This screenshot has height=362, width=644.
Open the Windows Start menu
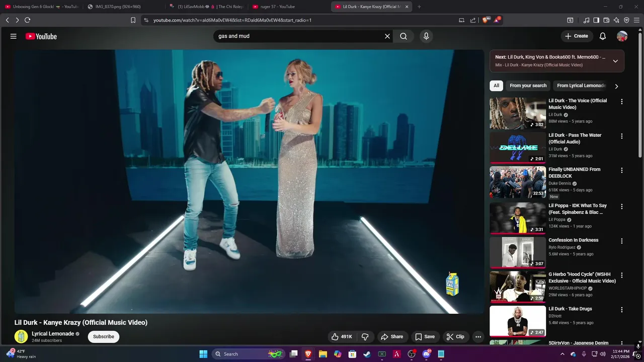(203, 354)
